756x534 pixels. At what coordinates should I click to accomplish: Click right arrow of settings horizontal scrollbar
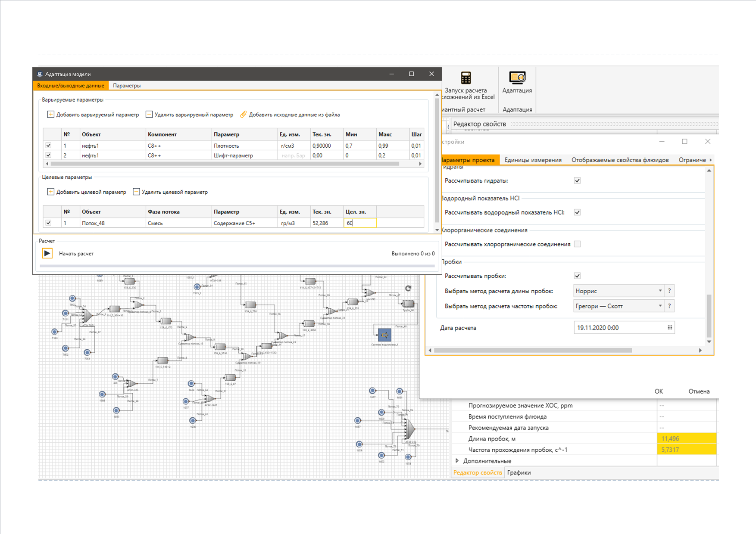(x=700, y=350)
